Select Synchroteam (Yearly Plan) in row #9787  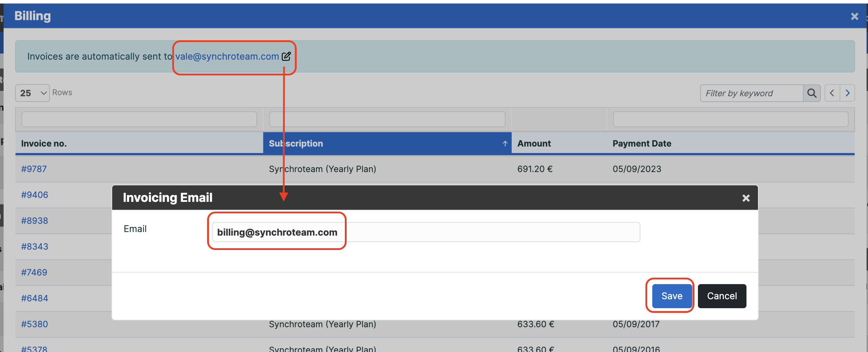(323, 169)
